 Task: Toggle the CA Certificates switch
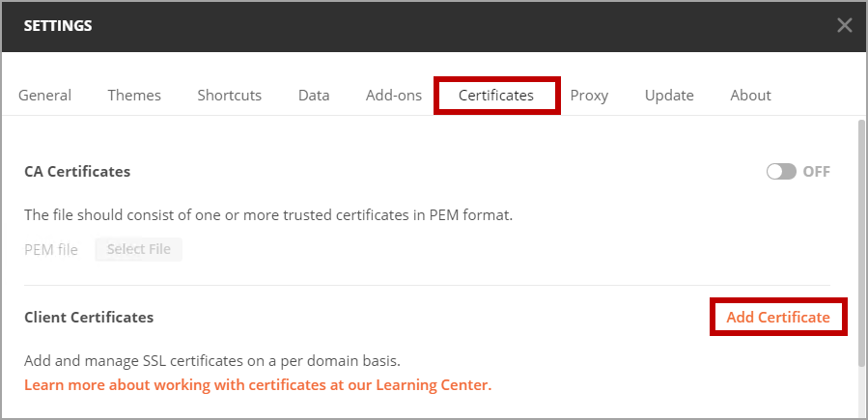pyautogui.click(x=781, y=172)
